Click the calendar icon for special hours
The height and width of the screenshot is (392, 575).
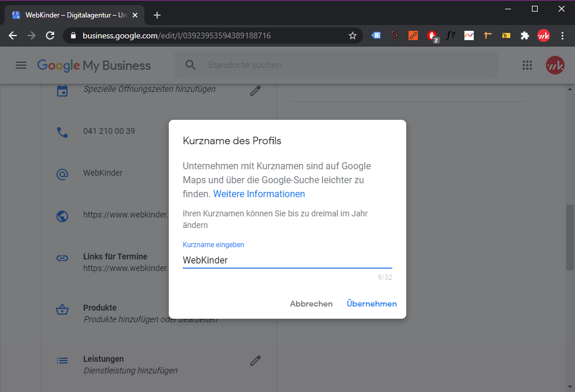click(62, 91)
